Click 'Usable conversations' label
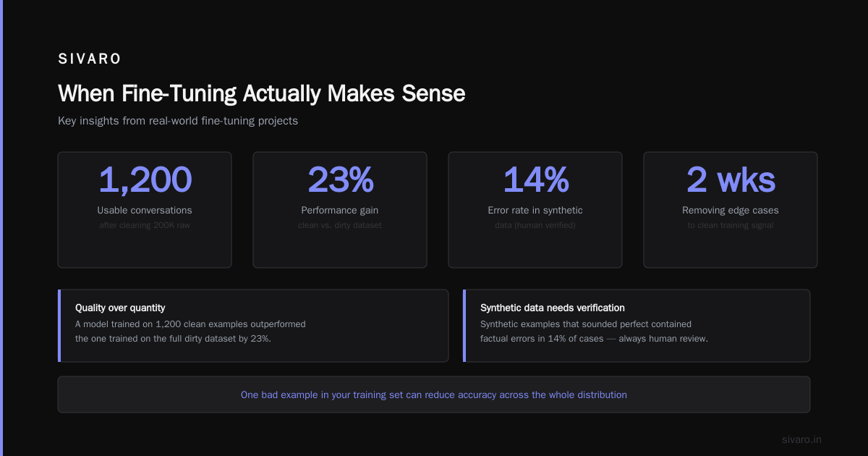The image size is (868, 456). click(145, 211)
